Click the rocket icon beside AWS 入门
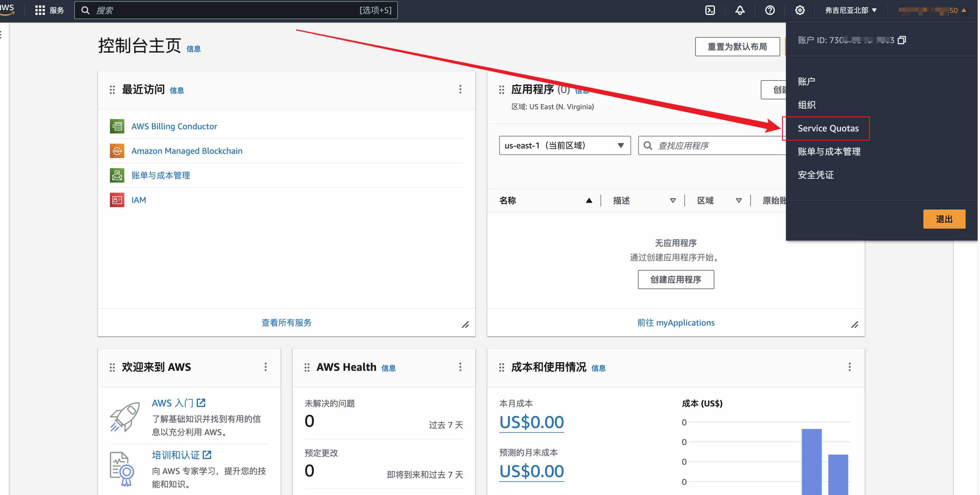 (125, 417)
